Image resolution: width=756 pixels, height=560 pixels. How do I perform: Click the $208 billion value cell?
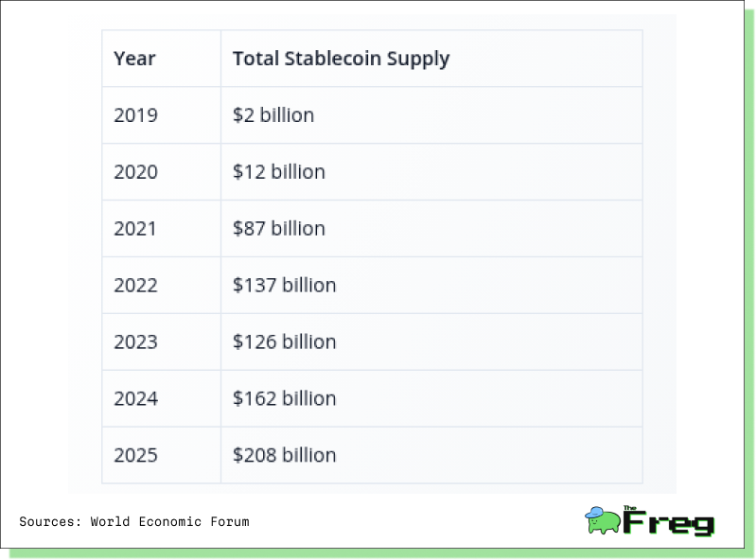point(431,455)
